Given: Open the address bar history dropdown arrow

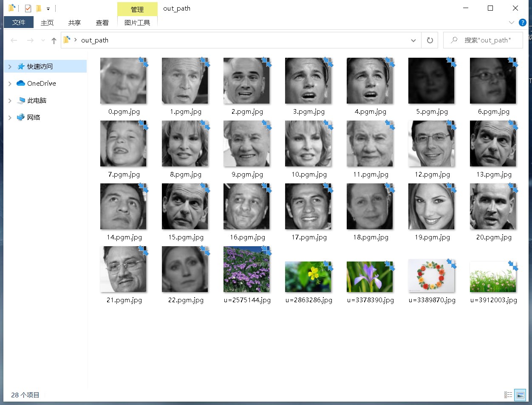Looking at the screenshot, I should click(413, 40).
